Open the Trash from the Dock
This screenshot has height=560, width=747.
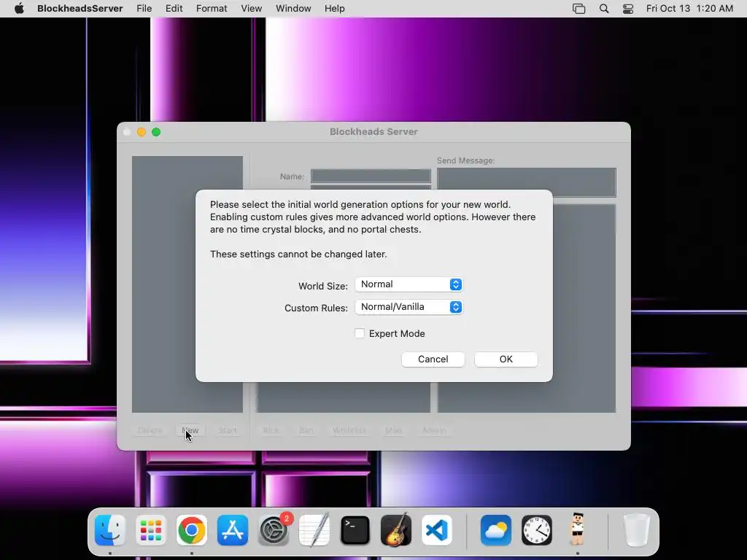(x=636, y=530)
